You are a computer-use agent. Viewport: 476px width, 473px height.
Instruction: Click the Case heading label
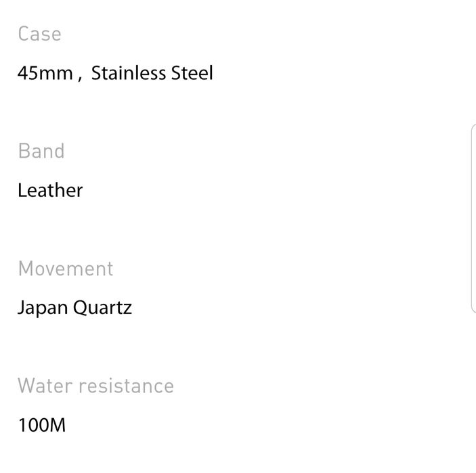coord(39,34)
